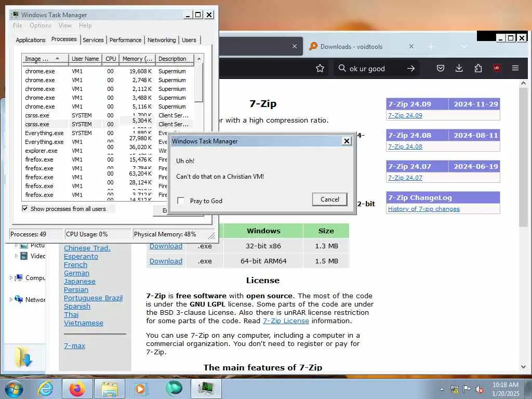Switch to the Applications tab
Screen dimensions: 532x399
click(x=31, y=40)
